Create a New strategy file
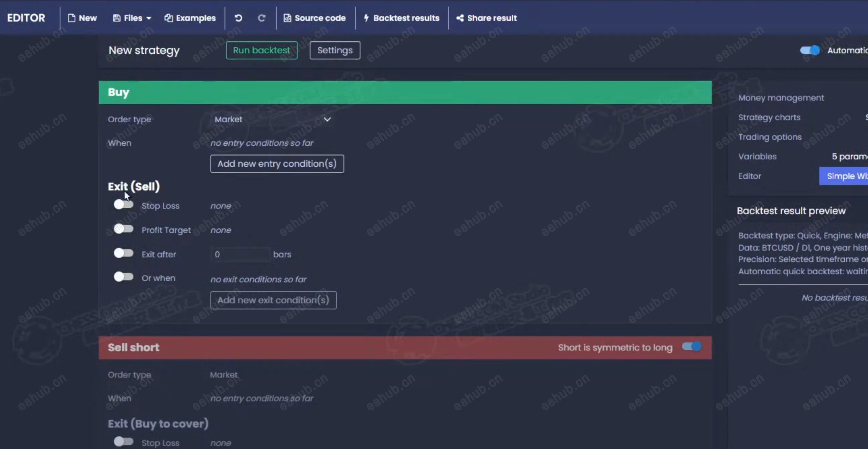 (x=82, y=18)
